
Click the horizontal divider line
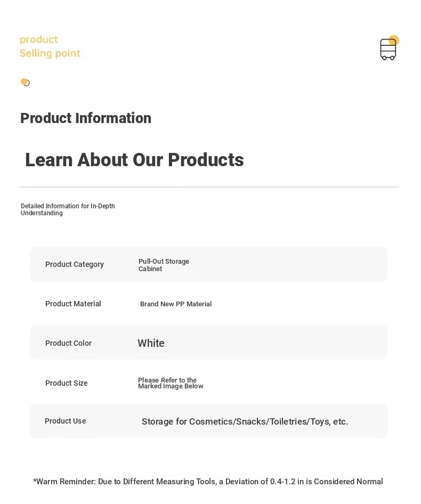pos(209,187)
